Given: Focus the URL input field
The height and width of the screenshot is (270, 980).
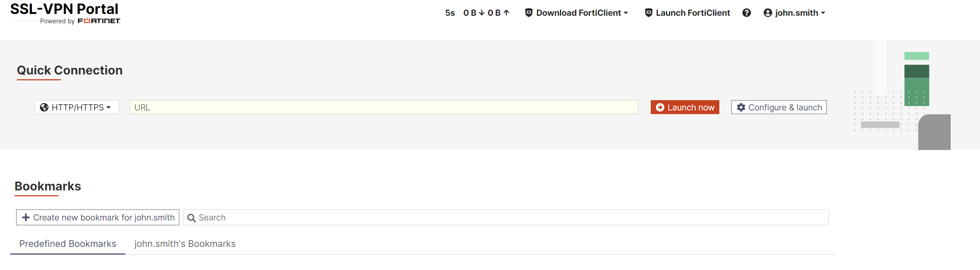Looking at the screenshot, I should [383, 107].
